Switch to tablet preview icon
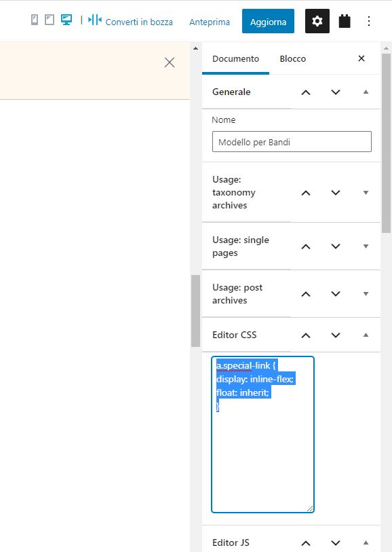Image resolution: width=392 pixels, height=552 pixels. [50, 20]
